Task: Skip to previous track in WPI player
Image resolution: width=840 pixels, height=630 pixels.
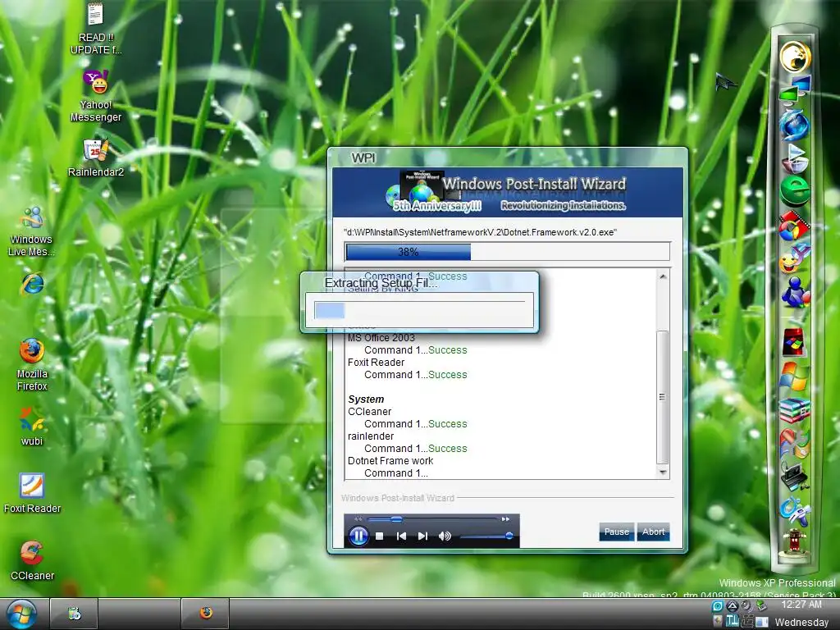Action: point(400,536)
